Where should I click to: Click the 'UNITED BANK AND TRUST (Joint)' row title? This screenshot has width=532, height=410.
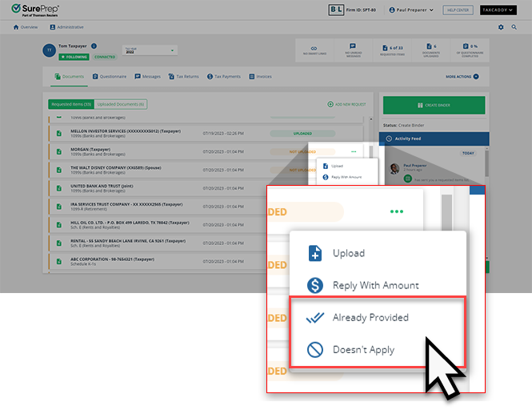102,186
